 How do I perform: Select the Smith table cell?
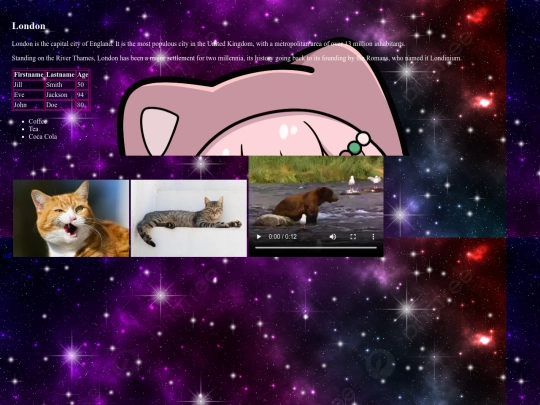pyautogui.click(x=60, y=85)
